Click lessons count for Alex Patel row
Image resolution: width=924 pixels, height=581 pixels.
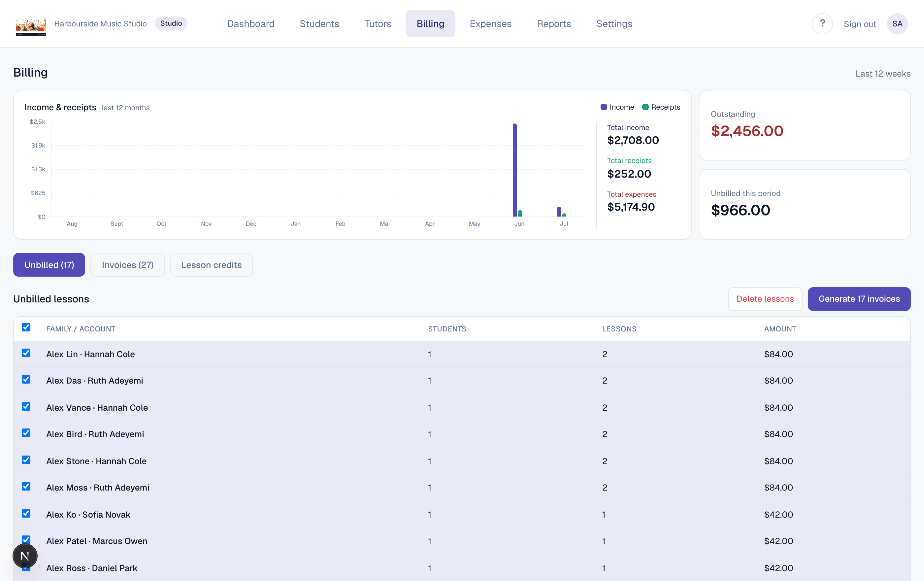coord(604,541)
